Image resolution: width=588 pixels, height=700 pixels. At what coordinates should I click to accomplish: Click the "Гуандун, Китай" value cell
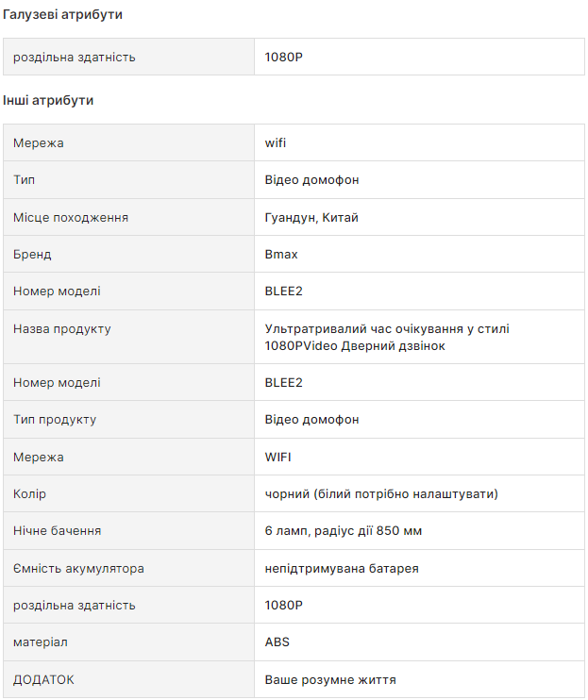(x=311, y=218)
